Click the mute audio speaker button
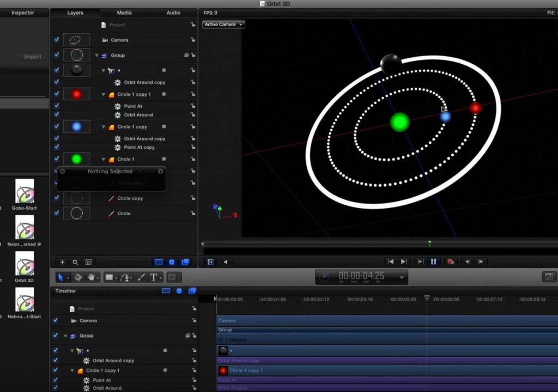558x392 pixels. pyautogui.click(x=226, y=262)
